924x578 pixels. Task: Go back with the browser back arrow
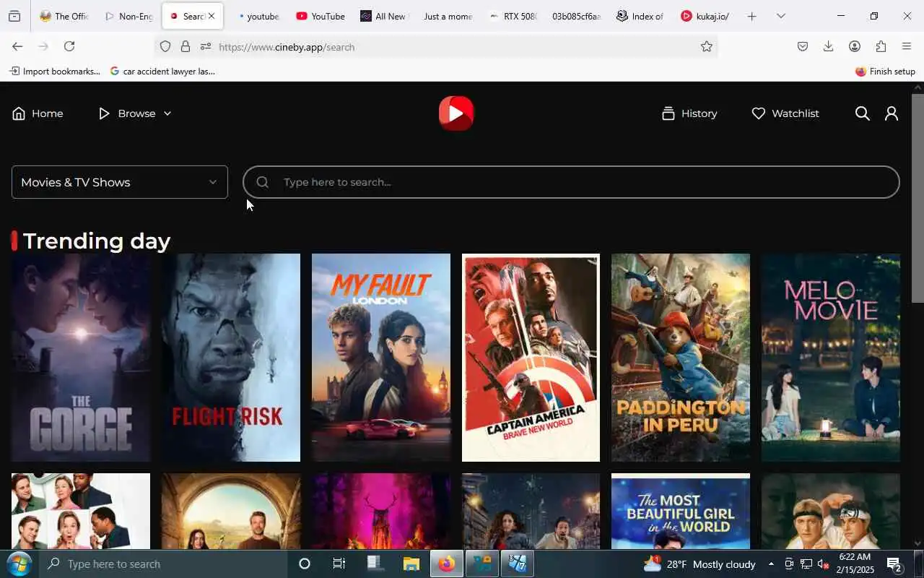pyautogui.click(x=17, y=46)
